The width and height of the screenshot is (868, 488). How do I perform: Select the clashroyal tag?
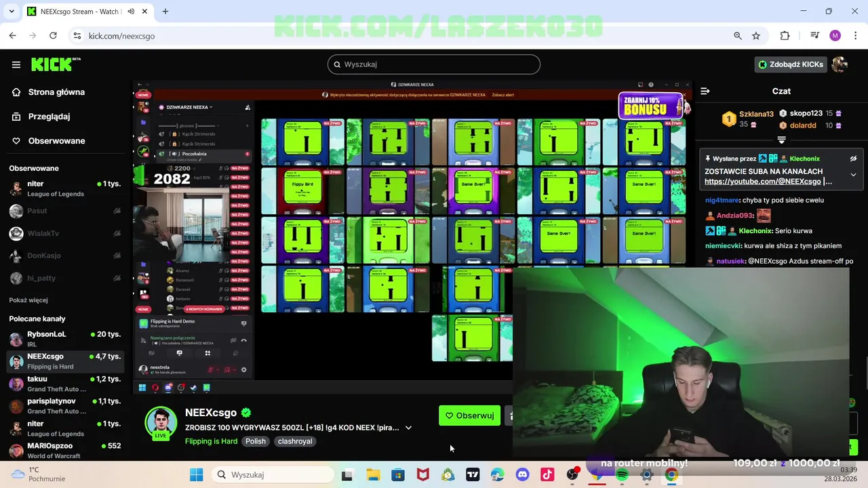coord(295,441)
